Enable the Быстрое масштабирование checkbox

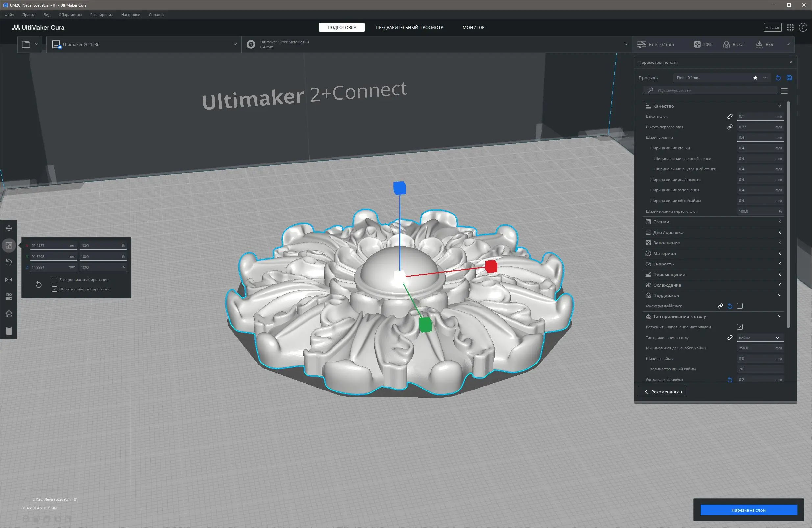[x=54, y=280]
